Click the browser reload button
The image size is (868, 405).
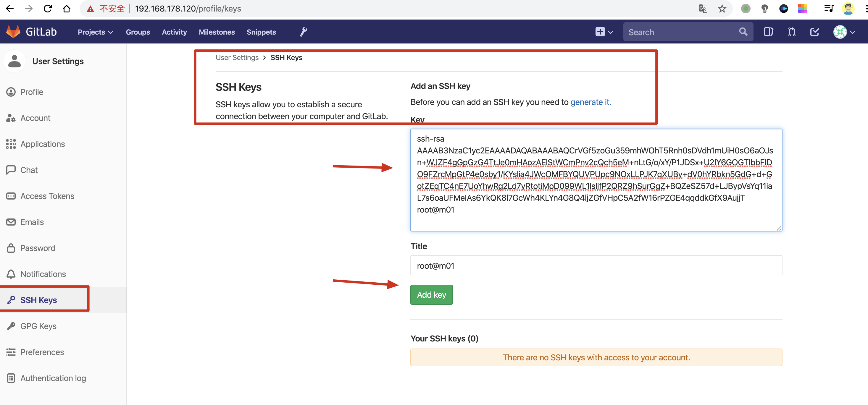tap(48, 8)
